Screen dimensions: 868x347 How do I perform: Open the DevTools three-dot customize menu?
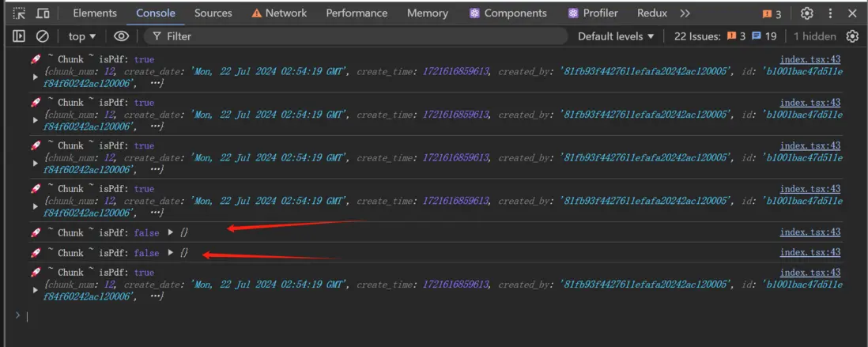830,13
